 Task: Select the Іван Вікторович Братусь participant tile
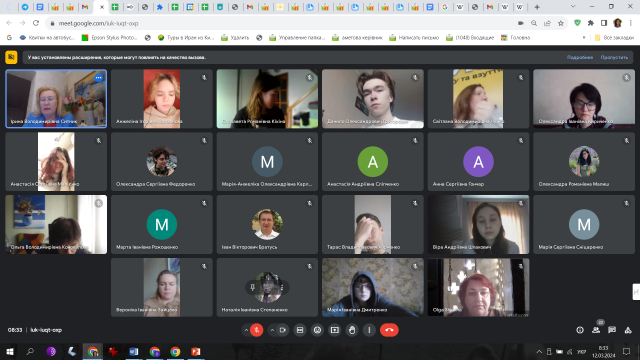click(x=267, y=224)
